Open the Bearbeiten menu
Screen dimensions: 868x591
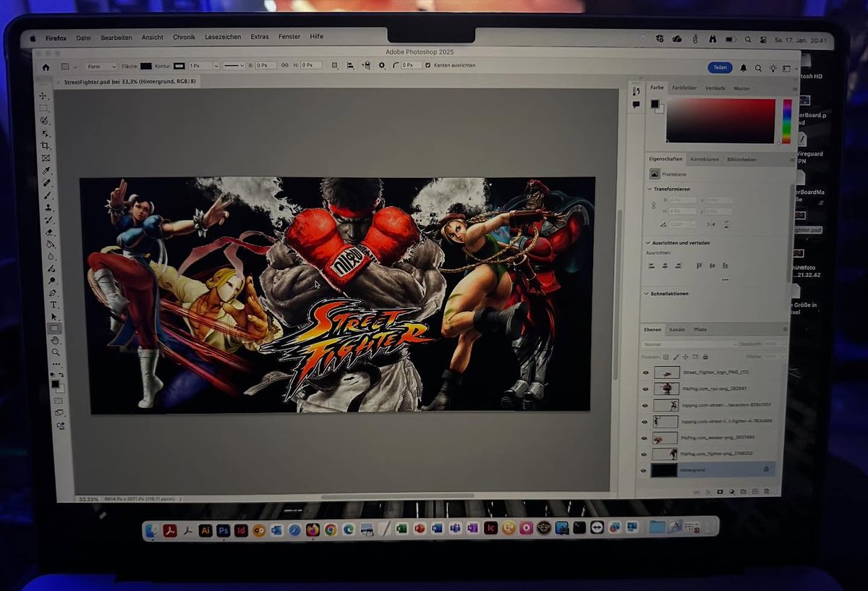coord(116,37)
